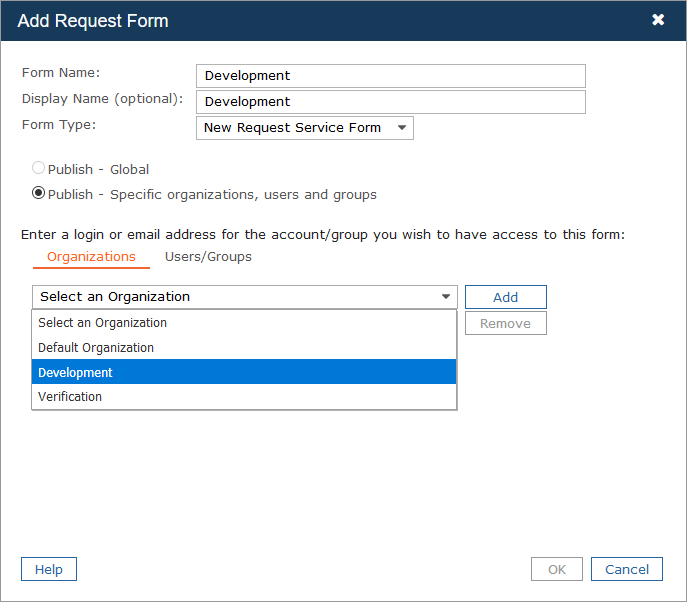Switch to the Users/Groups tab
This screenshot has height=602, width=687.
(208, 257)
